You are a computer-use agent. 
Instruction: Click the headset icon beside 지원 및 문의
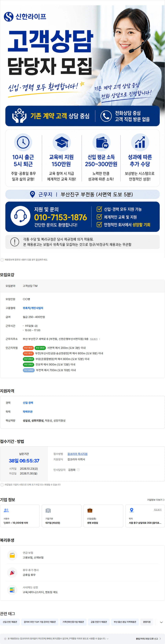point(20,216)
